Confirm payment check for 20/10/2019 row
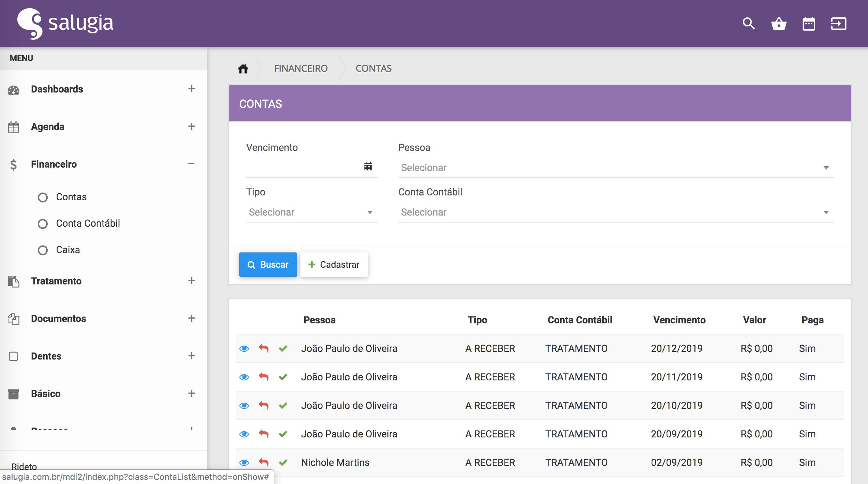This screenshot has height=484, width=868. (283, 405)
